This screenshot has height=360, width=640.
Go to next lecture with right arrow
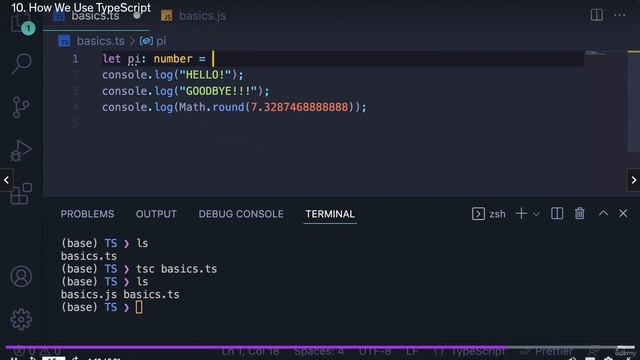[x=633, y=180]
